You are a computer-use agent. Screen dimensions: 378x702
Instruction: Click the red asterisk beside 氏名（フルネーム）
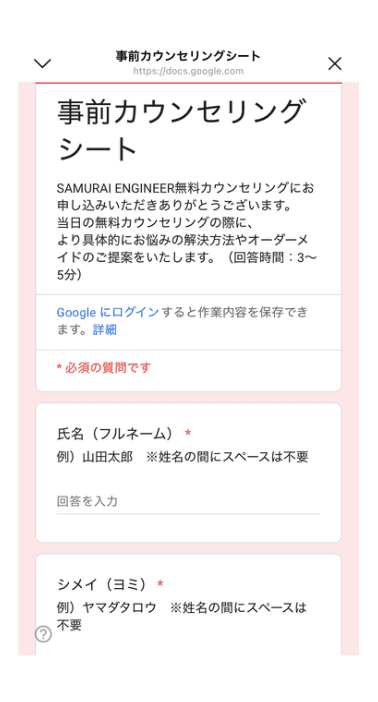click(188, 432)
